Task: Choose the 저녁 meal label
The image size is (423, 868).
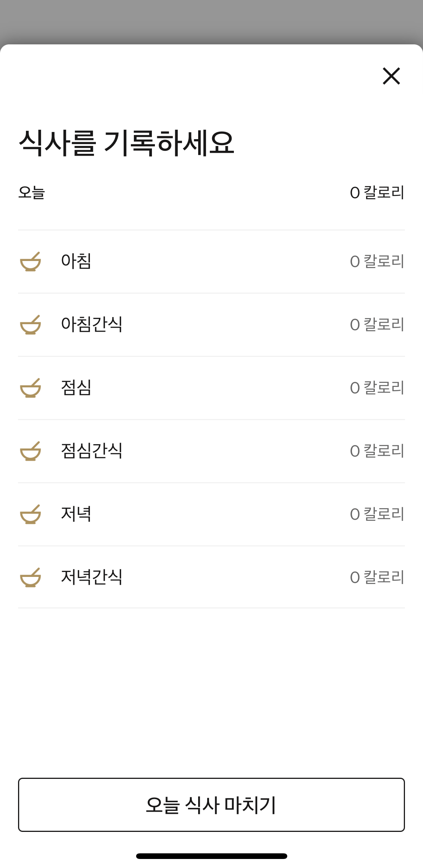Action: 76,514
